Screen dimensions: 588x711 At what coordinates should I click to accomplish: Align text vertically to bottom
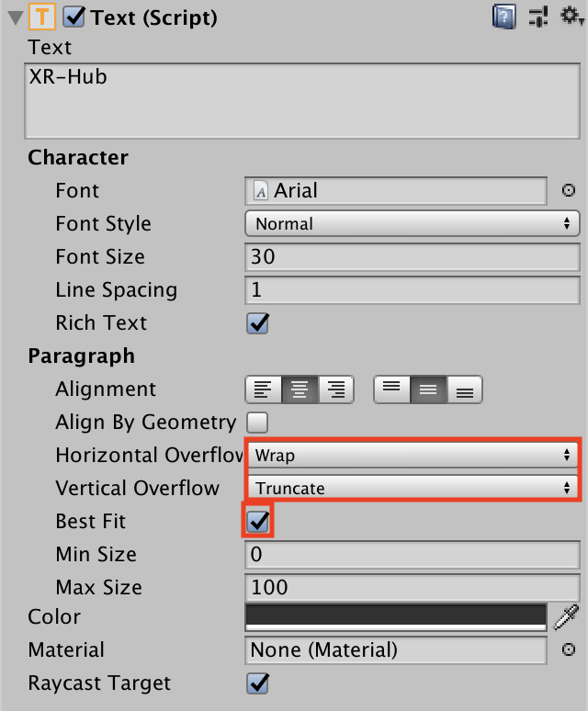[x=464, y=389]
